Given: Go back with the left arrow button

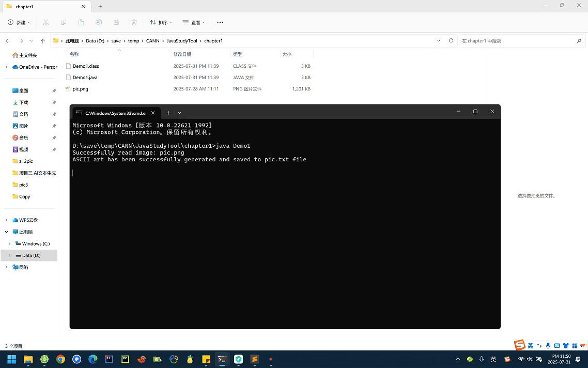Looking at the screenshot, I should coord(8,41).
